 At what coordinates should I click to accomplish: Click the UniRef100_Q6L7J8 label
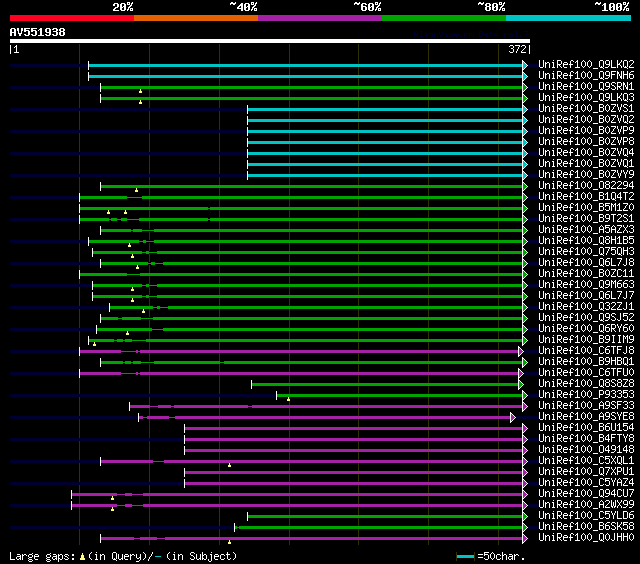click(586, 263)
